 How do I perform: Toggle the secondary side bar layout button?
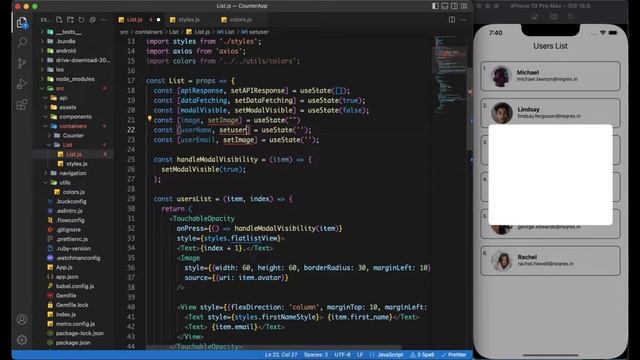tap(454, 6)
